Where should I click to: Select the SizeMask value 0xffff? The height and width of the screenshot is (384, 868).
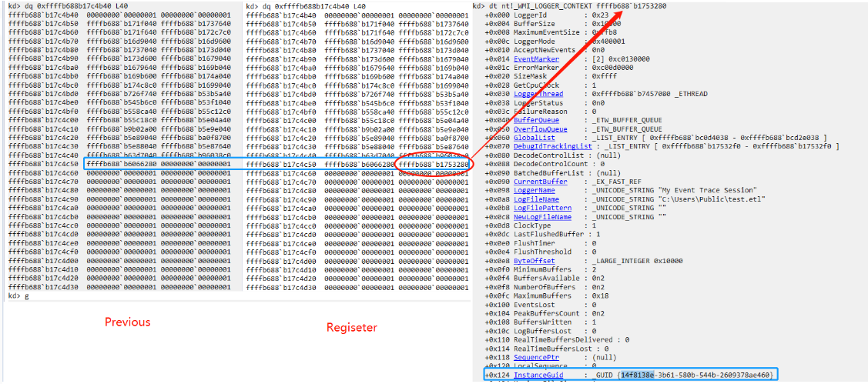(605, 77)
